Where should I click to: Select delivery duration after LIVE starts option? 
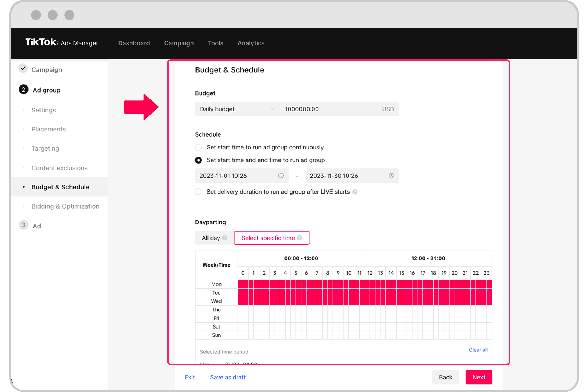click(x=198, y=192)
